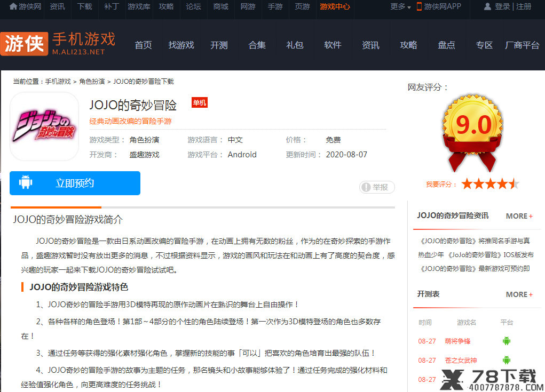This screenshot has height=392, width=545.
Task: Click 角色扮演 in the breadcrumb
Action: coord(92,82)
